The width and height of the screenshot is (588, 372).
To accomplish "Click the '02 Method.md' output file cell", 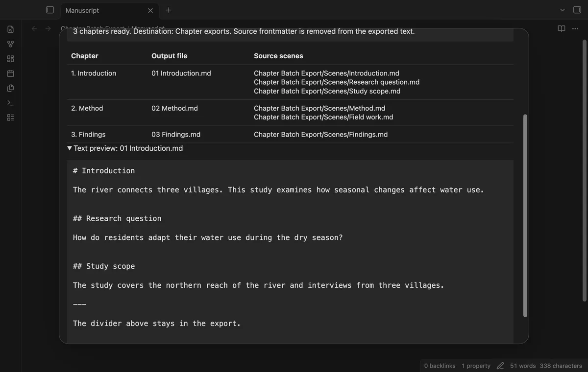I will pyautogui.click(x=174, y=108).
